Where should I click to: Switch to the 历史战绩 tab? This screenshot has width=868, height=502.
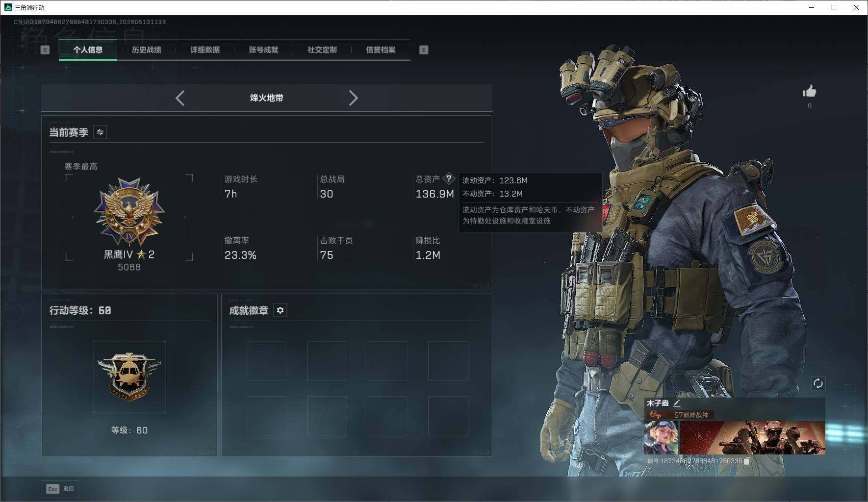click(146, 50)
